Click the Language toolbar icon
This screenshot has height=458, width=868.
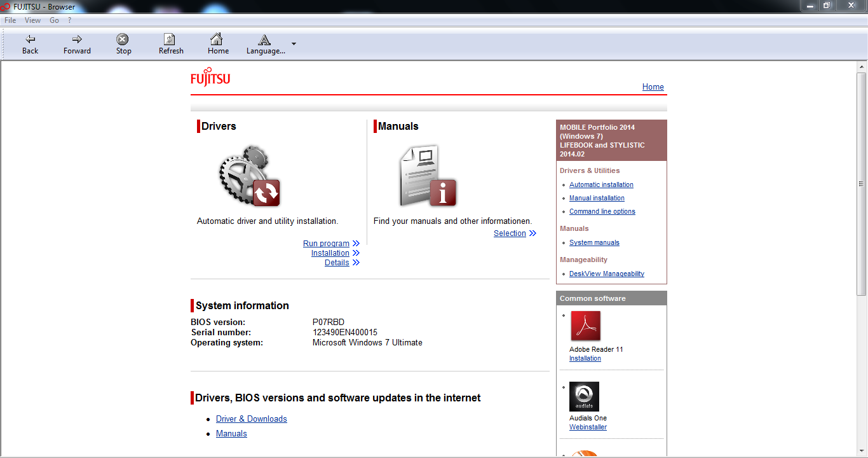coord(265,39)
